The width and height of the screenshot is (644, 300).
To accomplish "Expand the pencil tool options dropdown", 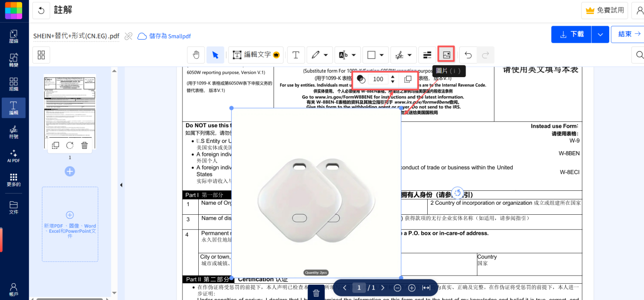I will [326, 55].
